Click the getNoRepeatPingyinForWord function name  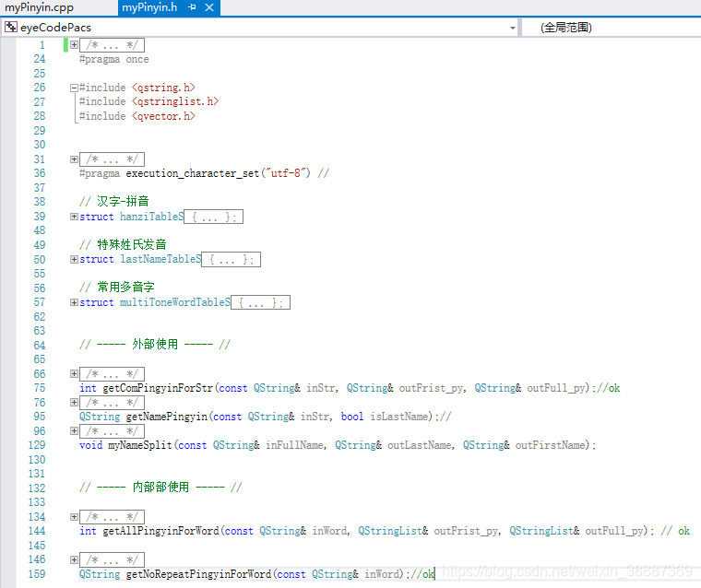tap(198, 573)
